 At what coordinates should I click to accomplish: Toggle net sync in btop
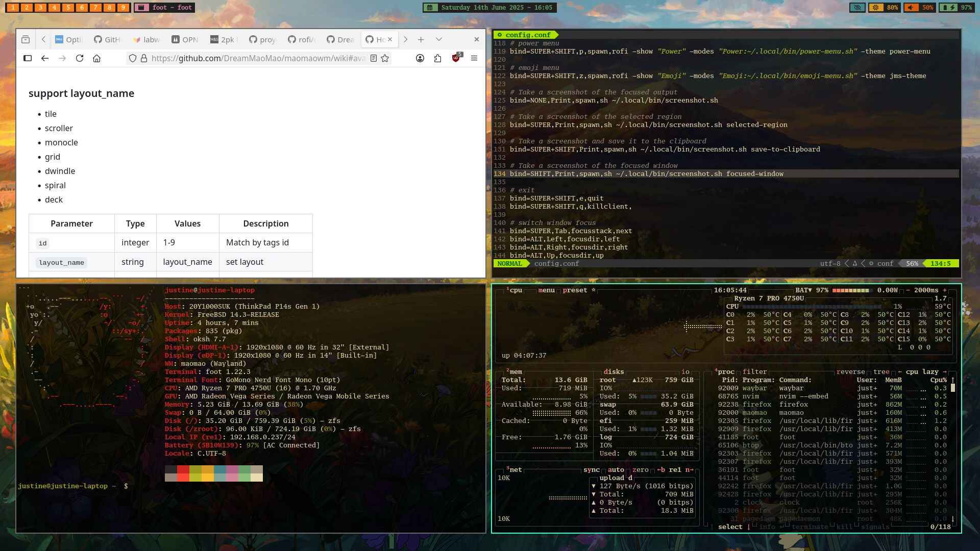coord(591,470)
